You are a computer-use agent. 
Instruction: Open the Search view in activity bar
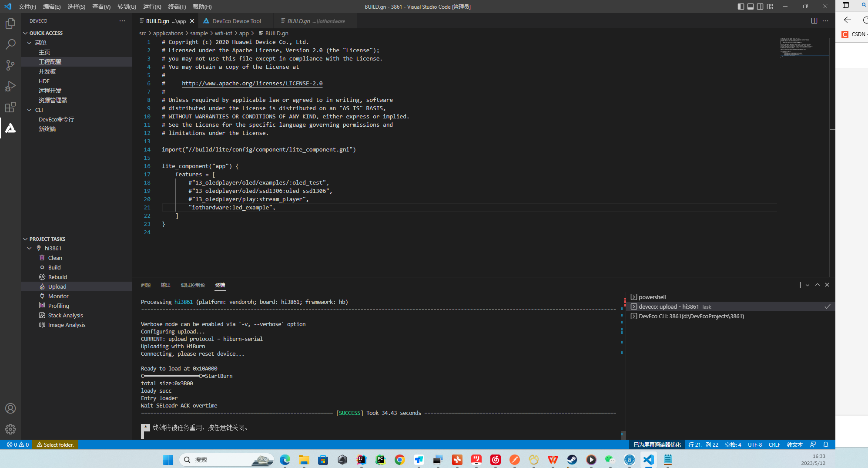pyautogui.click(x=10, y=44)
